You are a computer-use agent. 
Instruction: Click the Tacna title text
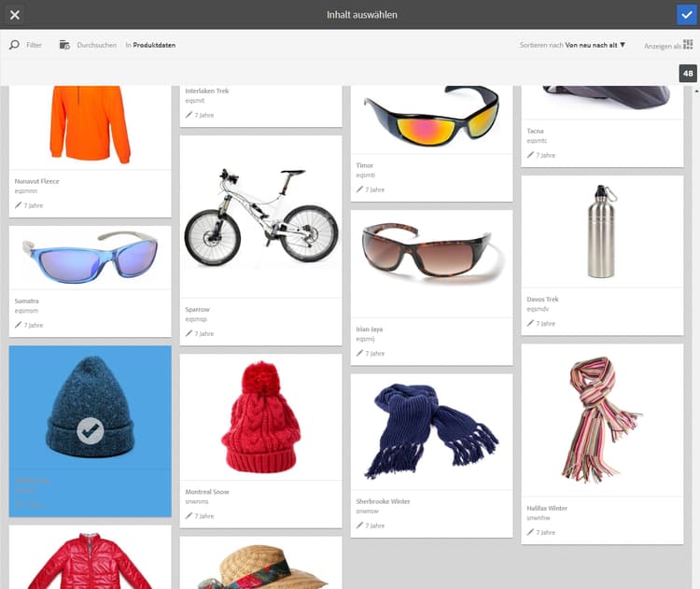(x=536, y=131)
